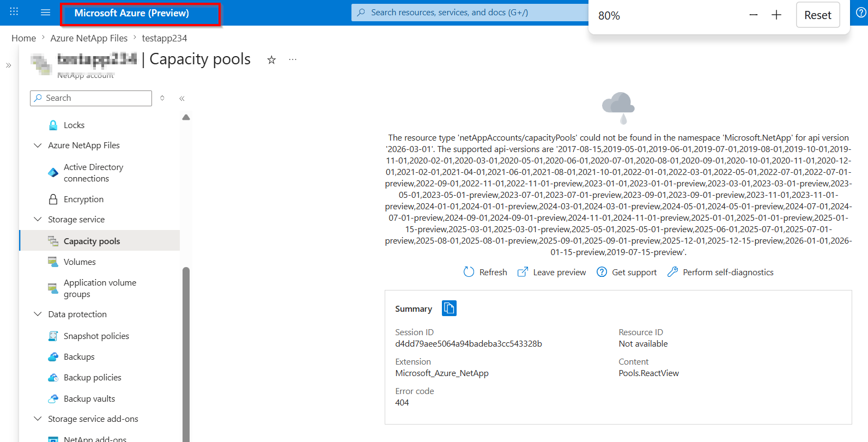Open the Azure NetApp Files breadcrumb

click(x=89, y=38)
